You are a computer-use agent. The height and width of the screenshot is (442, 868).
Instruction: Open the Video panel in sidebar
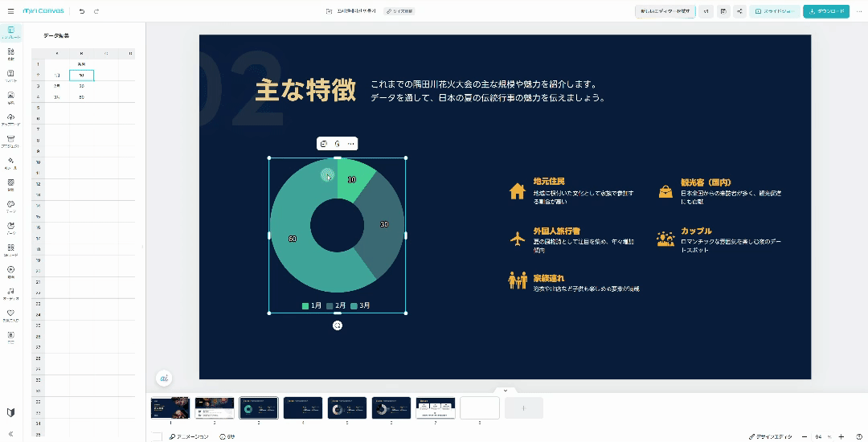pyautogui.click(x=10, y=272)
